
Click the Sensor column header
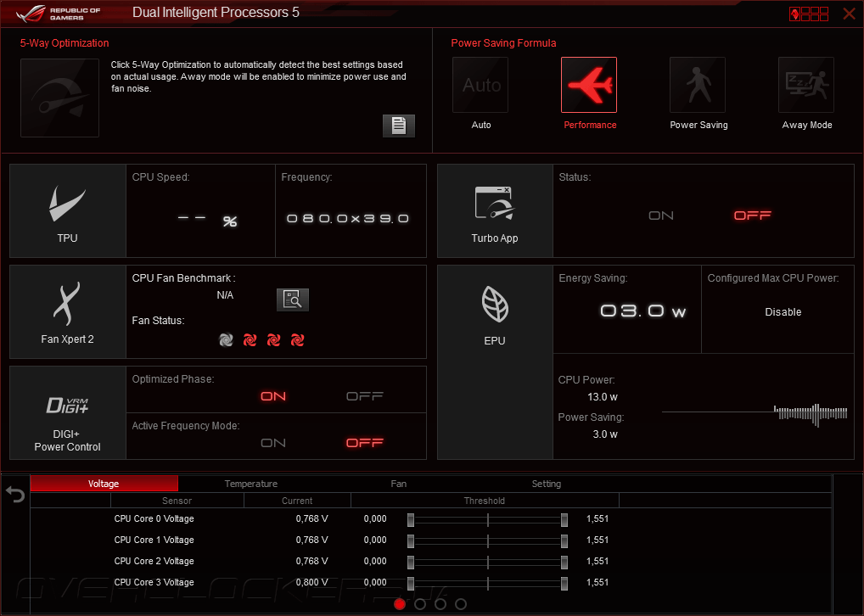(x=177, y=501)
